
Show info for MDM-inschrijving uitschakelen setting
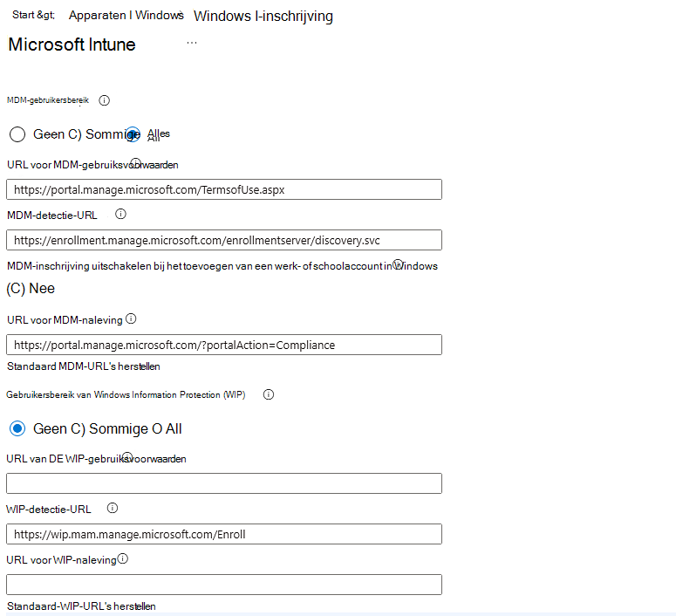(398, 264)
